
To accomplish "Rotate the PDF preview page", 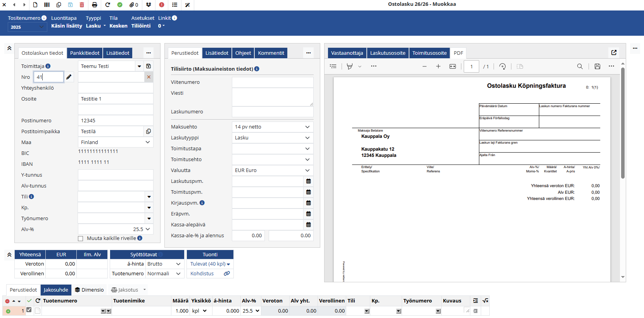I will click(x=502, y=66).
